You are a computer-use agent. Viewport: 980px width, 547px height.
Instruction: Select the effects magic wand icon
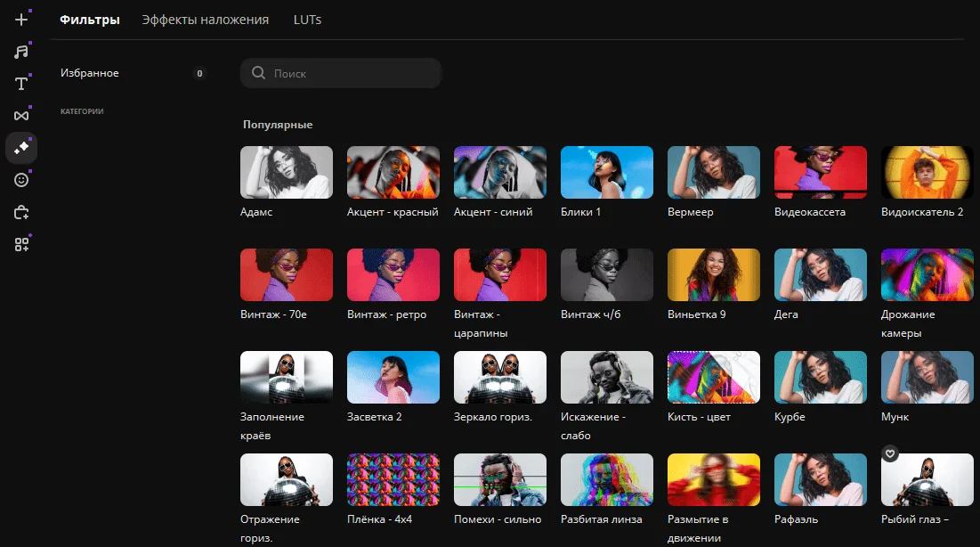pyautogui.click(x=21, y=148)
